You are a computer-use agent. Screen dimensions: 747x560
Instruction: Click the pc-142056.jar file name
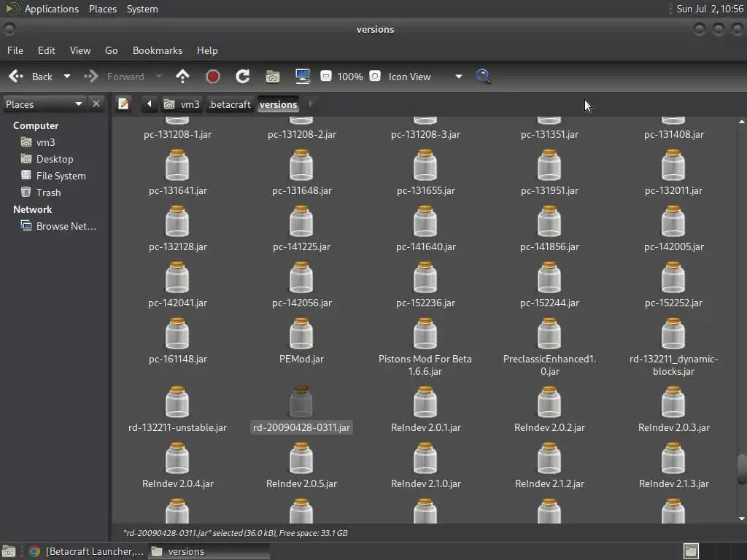[x=301, y=303]
